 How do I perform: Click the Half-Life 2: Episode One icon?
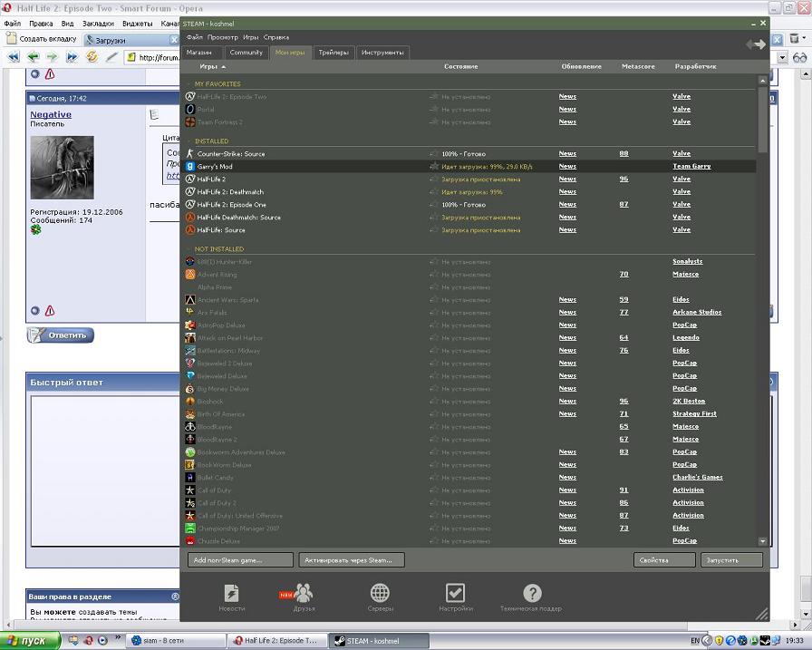(190, 205)
